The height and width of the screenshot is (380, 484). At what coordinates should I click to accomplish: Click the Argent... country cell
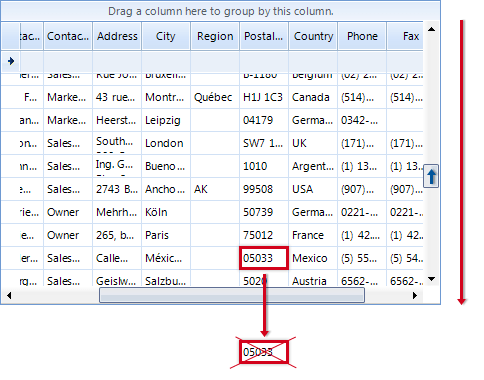click(313, 166)
